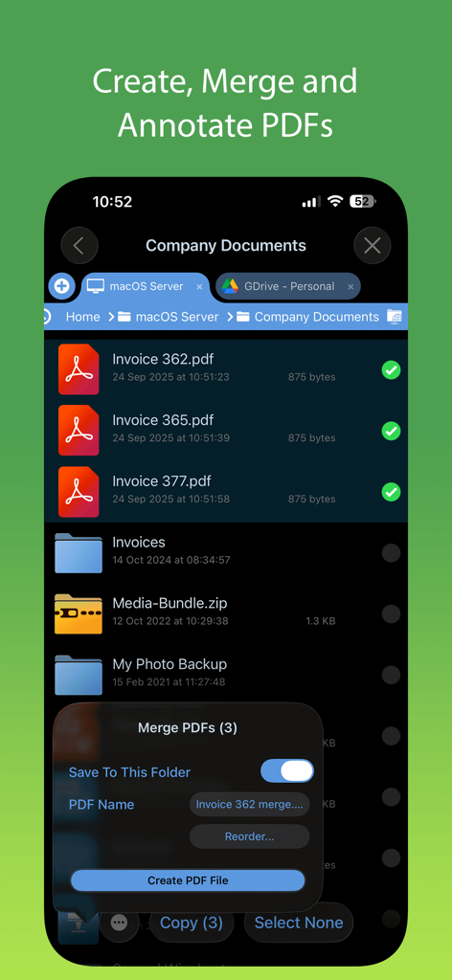The height and width of the screenshot is (980, 452).
Task: Switch to the macOS Server tab
Action: (x=146, y=287)
